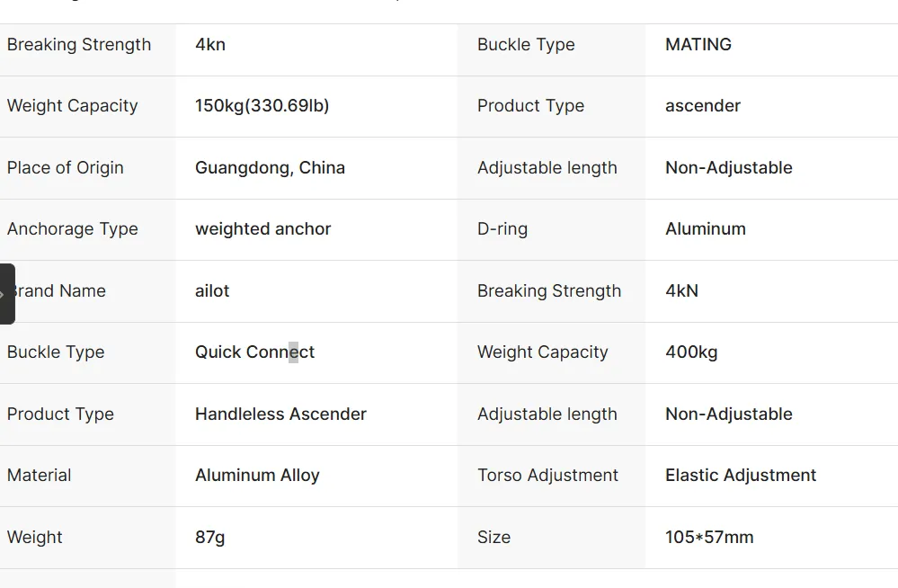Screen dimensions: 898x588
Task: Click the 'Quick Connect' buckle type value
Action: click(255, 352)
